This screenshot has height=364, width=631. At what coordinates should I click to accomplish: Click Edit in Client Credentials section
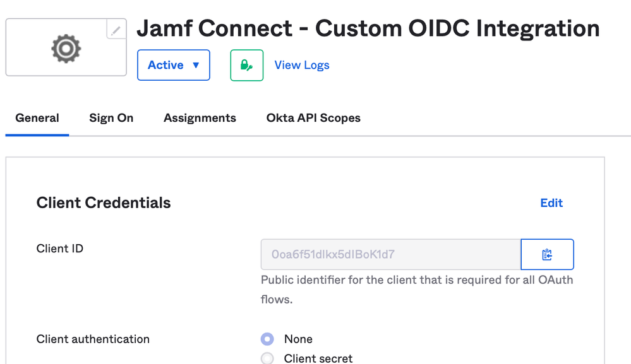coord(551,203)
